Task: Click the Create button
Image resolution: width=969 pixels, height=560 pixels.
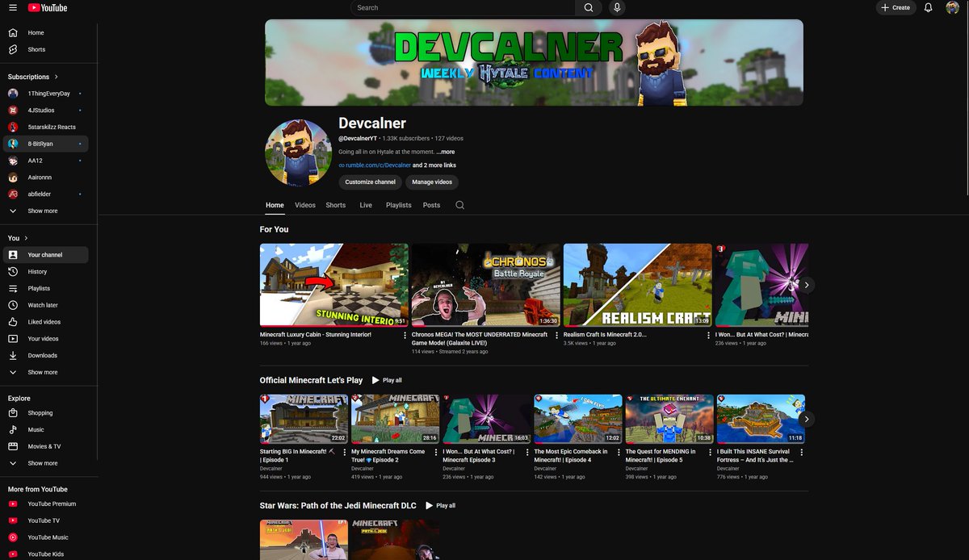Action: (896, 7)
